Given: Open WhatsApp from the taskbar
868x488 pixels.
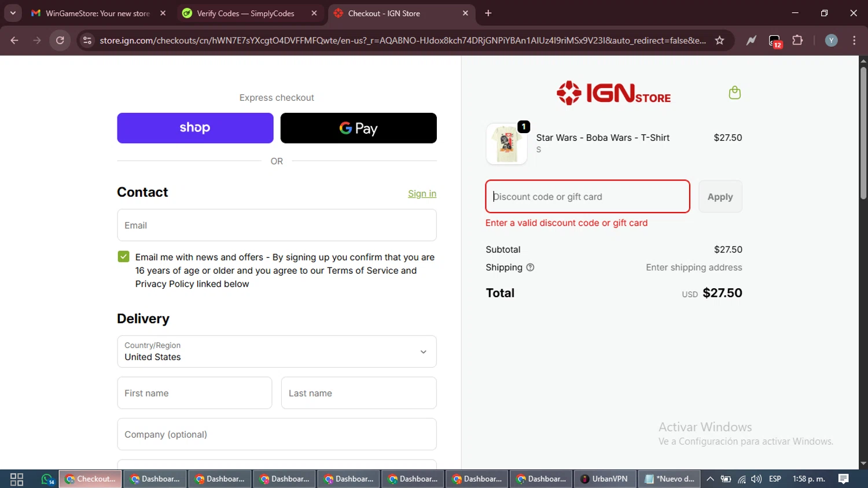Looking at the screenshot, I should (47, 479).
